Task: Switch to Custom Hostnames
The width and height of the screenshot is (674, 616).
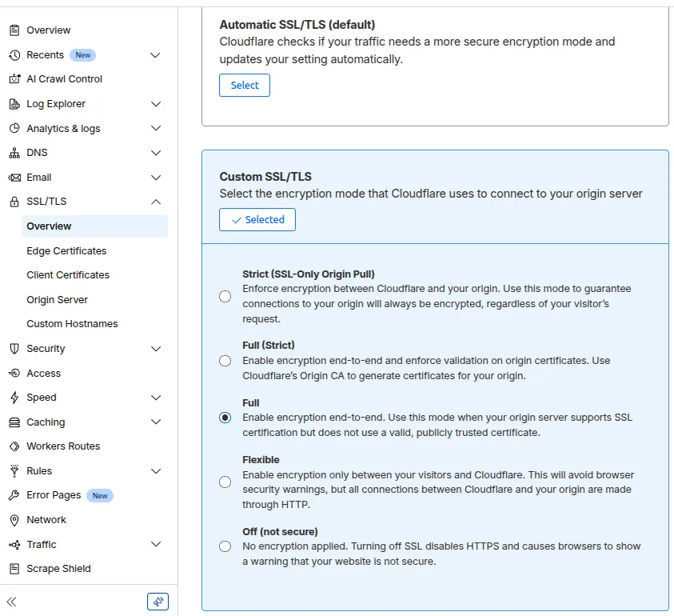Action: (x=72, y=323)
